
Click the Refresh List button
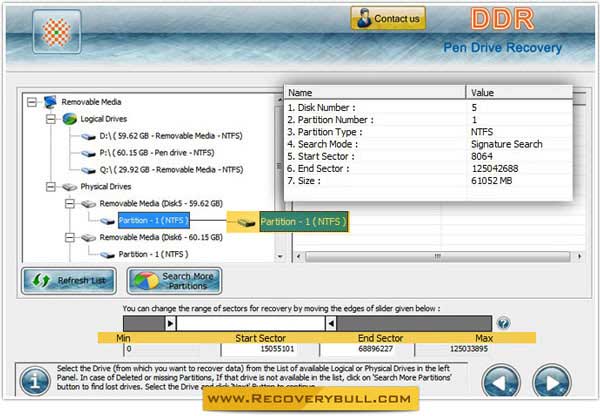tap(65, 282)
